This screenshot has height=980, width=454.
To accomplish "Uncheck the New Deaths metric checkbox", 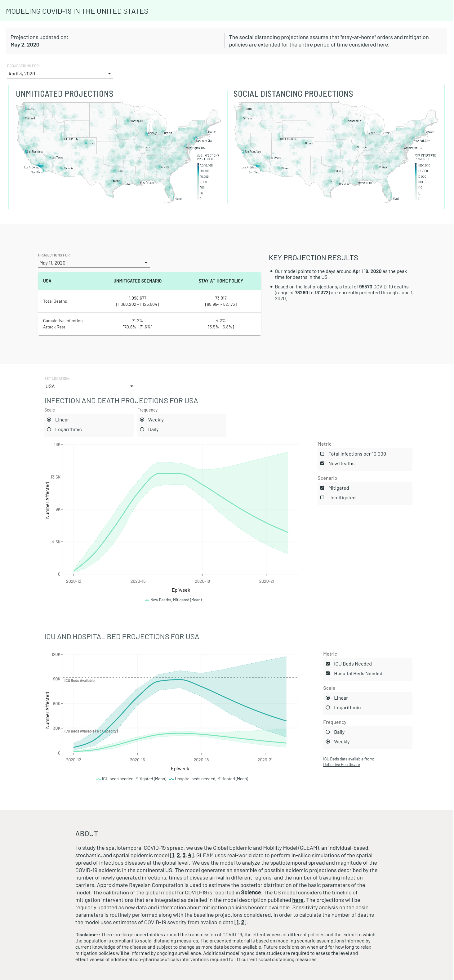I will (322, 463).
